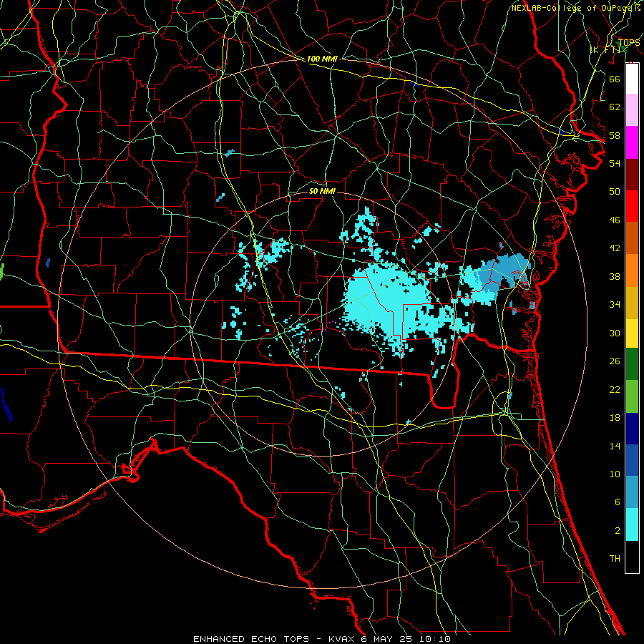This screenshot has width=644, height=644.
Task: Click the K FT units label
Action: click(x=605, y=49)
